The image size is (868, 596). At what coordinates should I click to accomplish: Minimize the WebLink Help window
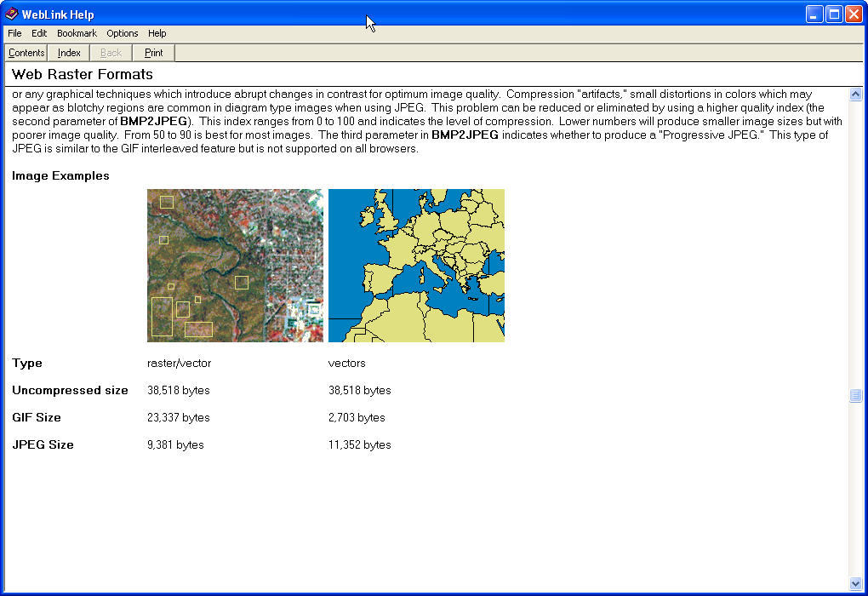814,14
